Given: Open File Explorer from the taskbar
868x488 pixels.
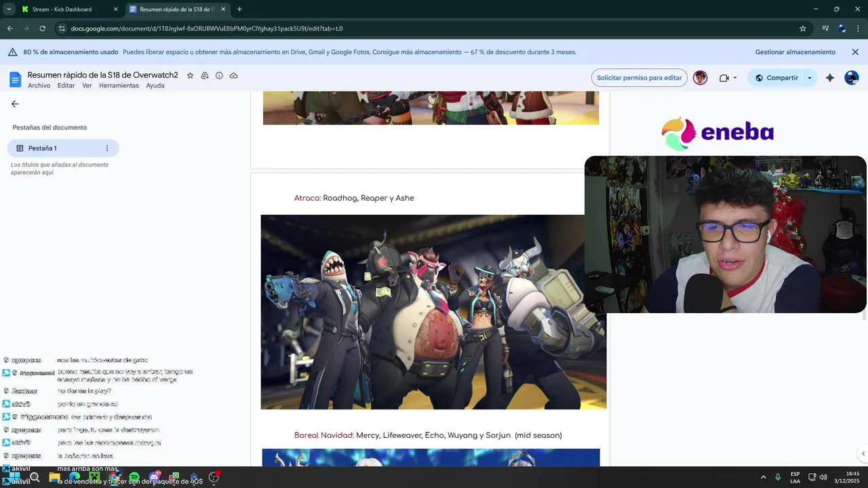Looking at the screenshot, I should click(x=55, y=477).
